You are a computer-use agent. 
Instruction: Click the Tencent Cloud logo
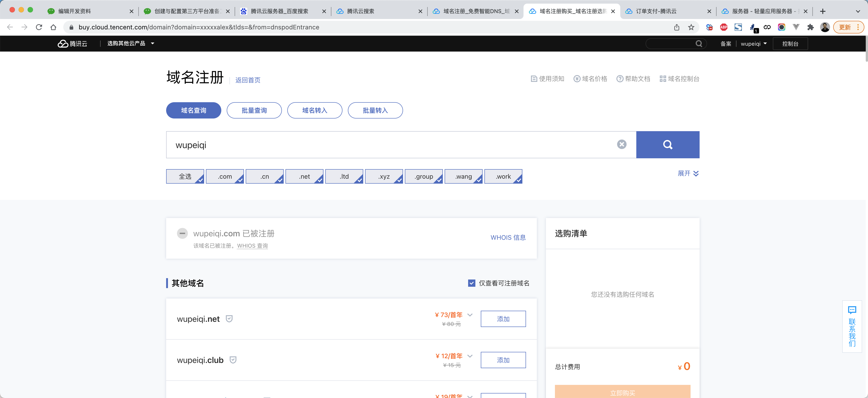(x=72, y=44)
